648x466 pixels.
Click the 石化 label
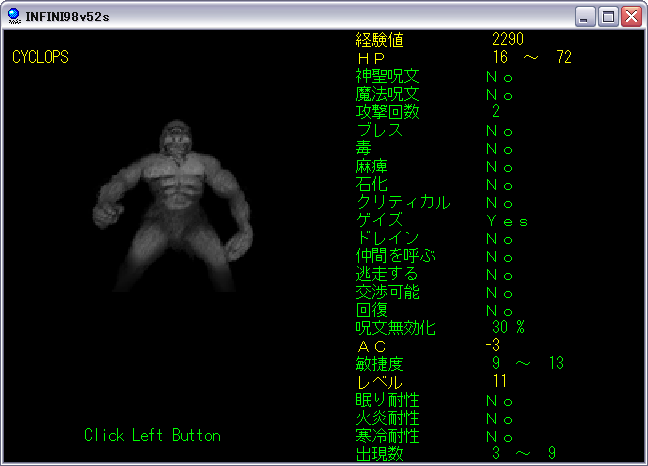[x=372, y=184]
